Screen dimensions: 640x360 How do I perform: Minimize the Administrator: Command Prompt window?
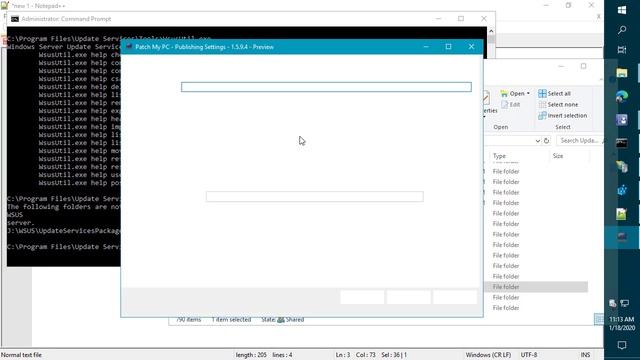coord(438,19)
